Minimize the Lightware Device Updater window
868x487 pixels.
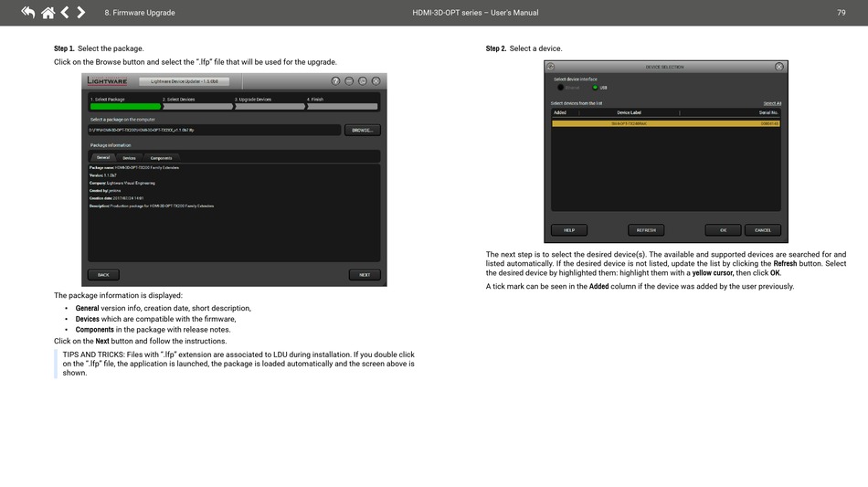click(349, 80)
